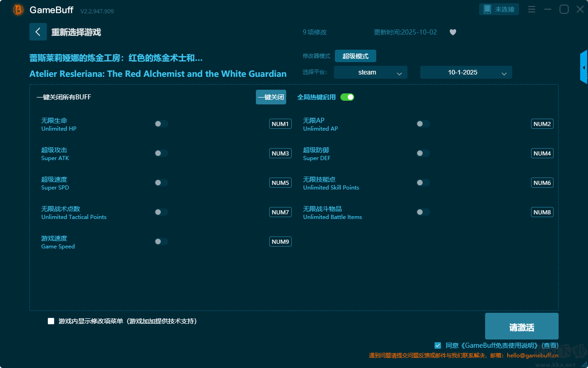Uncheck the GameBuff disclaimer agreement checkbox
588x368 pixels.
tap(438, 345)
